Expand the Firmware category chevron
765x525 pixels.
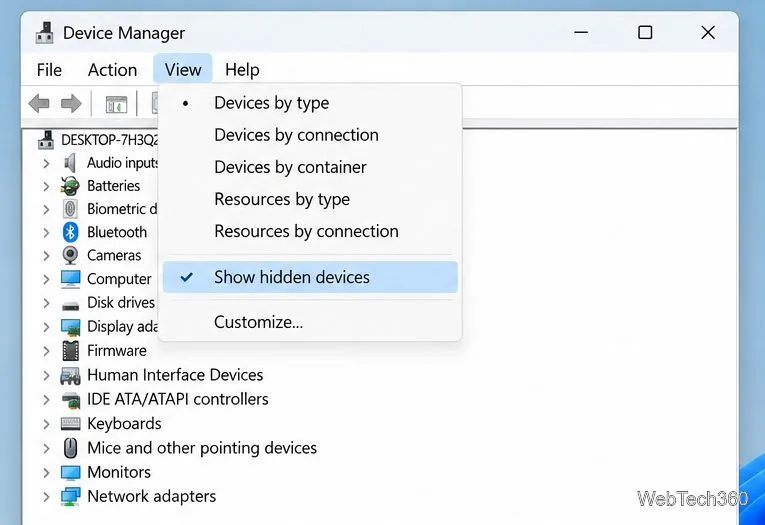tap(46, 351)
